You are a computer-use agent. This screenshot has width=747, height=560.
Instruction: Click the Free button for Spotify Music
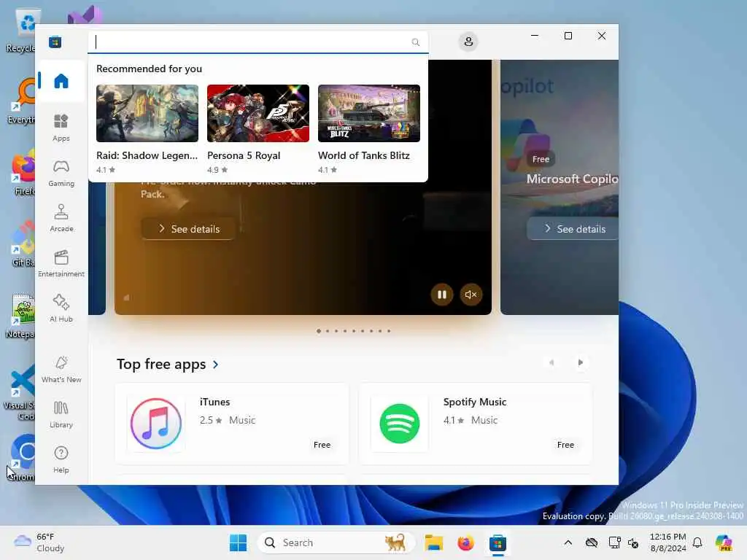tap(565, 445)
